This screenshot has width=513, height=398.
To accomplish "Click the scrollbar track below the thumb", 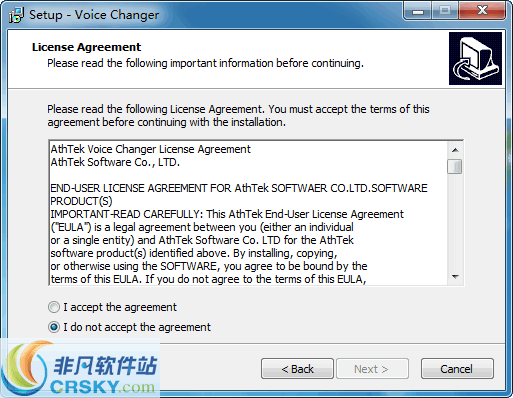I will (455, 222).
